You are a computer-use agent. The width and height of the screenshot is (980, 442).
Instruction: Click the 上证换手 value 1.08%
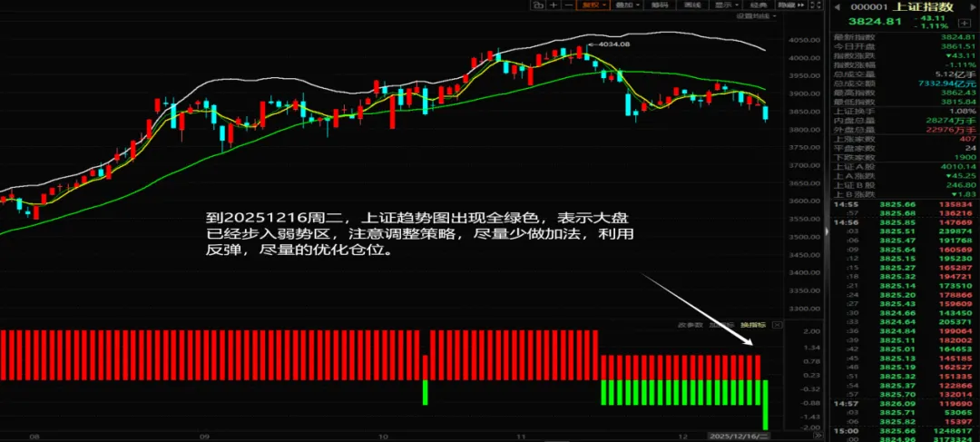(x=963, y=110)
